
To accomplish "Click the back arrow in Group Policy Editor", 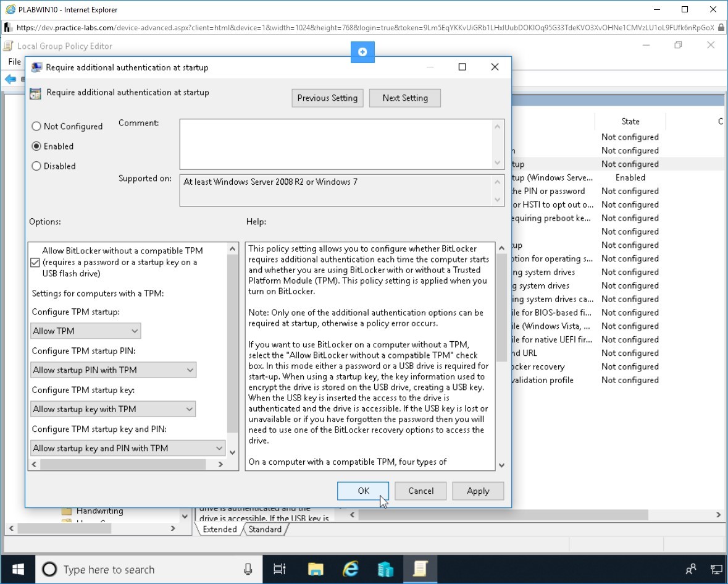I will [10, 79].
